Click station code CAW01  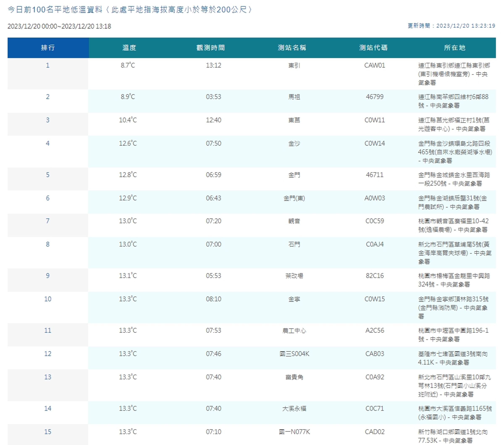375,65
